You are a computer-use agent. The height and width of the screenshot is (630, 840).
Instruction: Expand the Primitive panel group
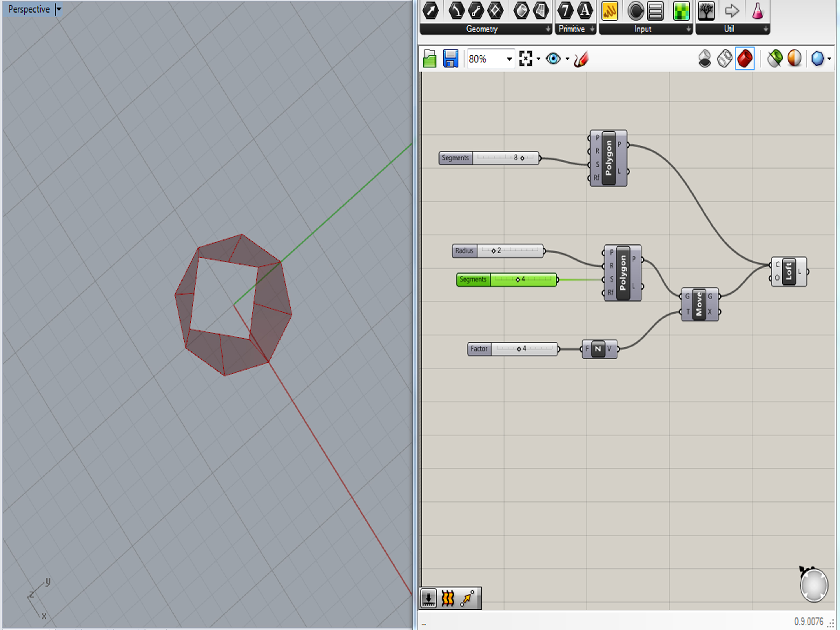[592, 29]
